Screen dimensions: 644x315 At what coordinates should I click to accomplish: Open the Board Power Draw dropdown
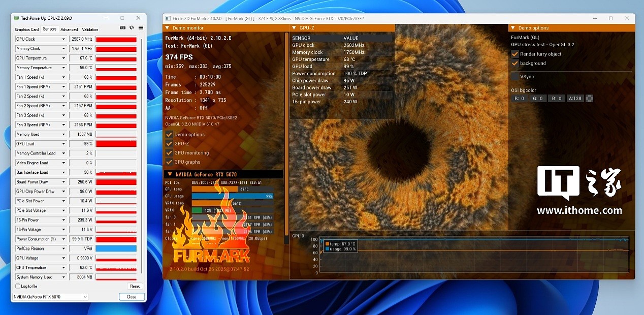(x=63, y=182)
